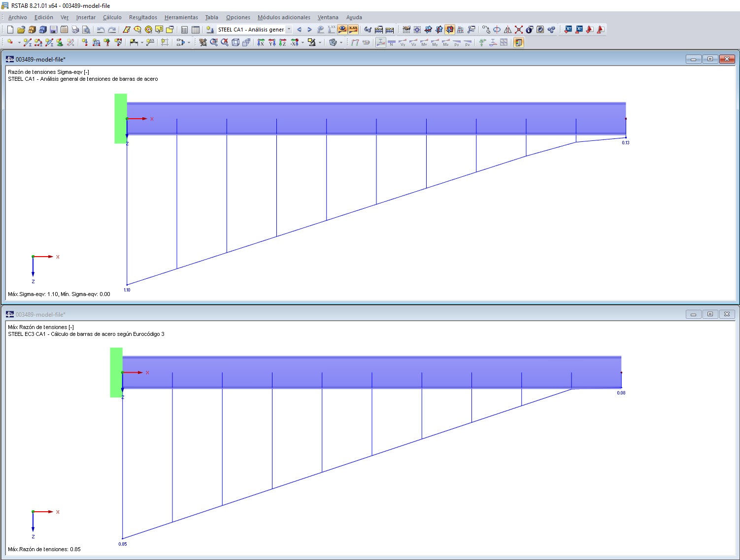Screen dimensions: 740x560
Task: Print using the printer icon
Action: point(75,30)
